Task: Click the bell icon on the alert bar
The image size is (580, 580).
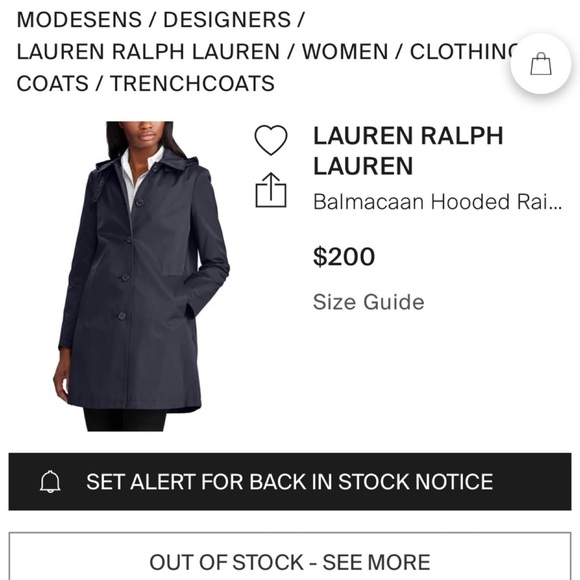Action: 50,481
